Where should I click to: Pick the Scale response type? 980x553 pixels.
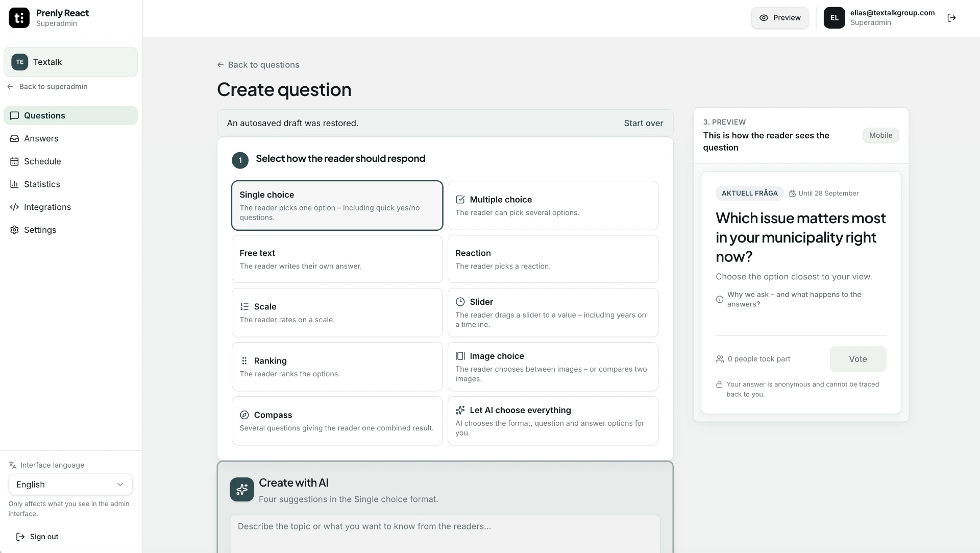tap(337, 312)
